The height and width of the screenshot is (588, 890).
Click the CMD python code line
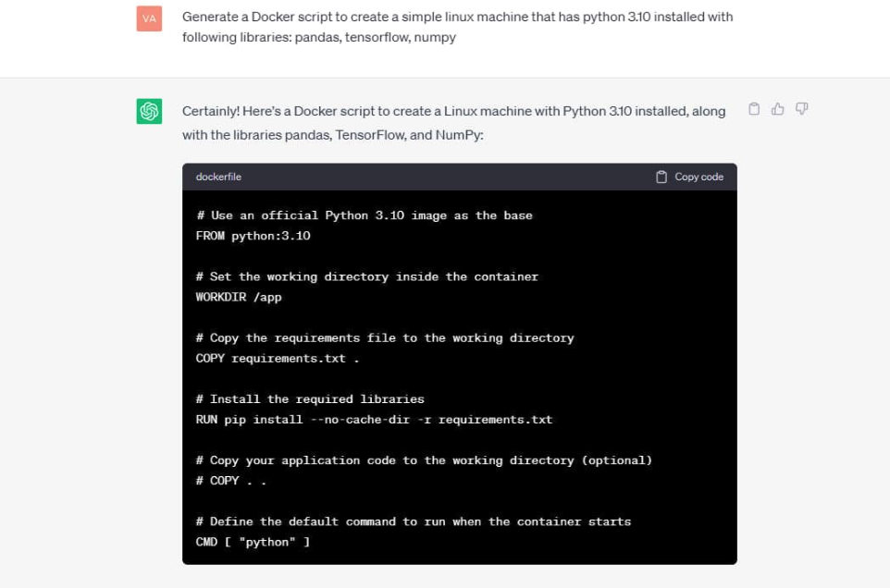pos(253,542)
